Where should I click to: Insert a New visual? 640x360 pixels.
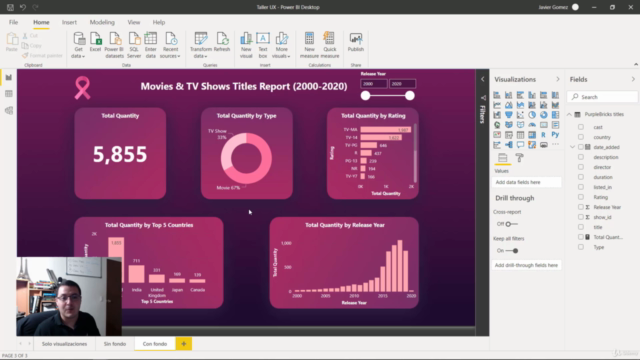(x=246, y=45)
